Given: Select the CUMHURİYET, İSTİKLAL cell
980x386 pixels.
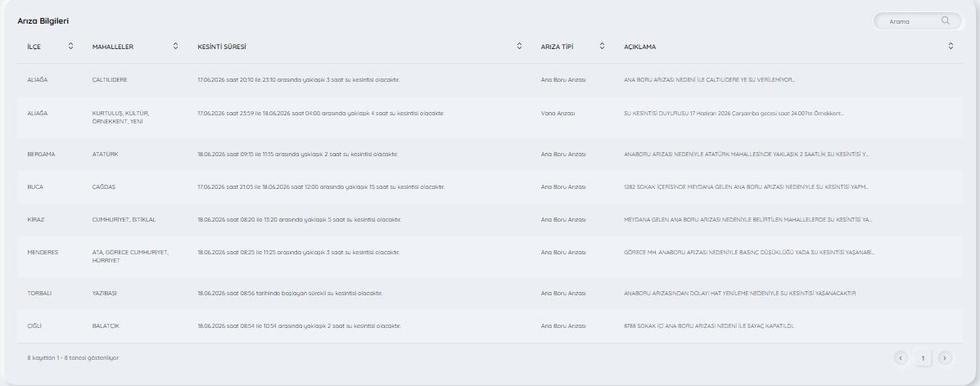Looking at the screenshot, I should [x=124, y=220].
